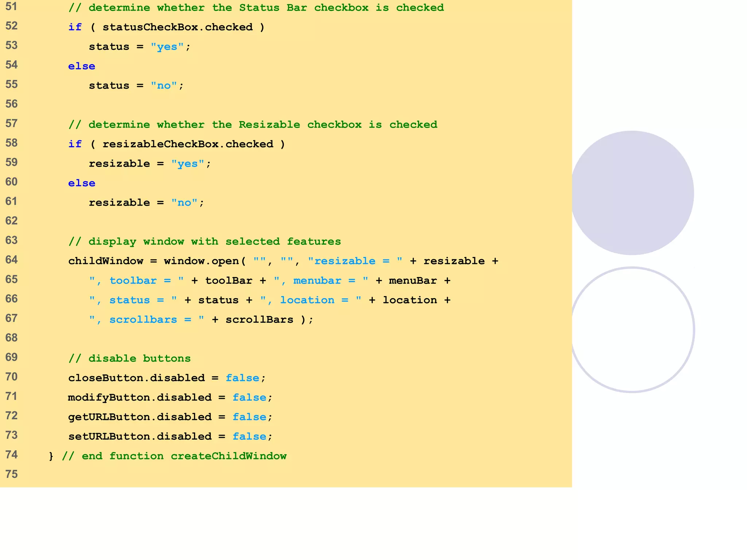
Task: Click the display window comment line
Action: coord(204,241)
